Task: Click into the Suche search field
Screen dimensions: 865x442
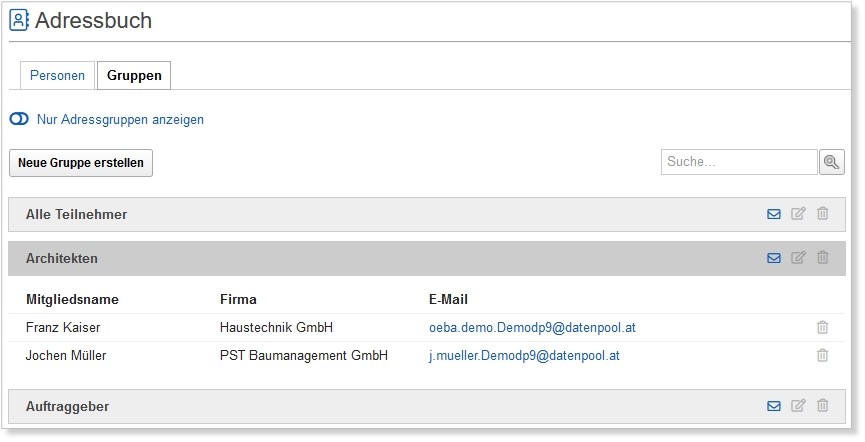Action: coord(738,162)
